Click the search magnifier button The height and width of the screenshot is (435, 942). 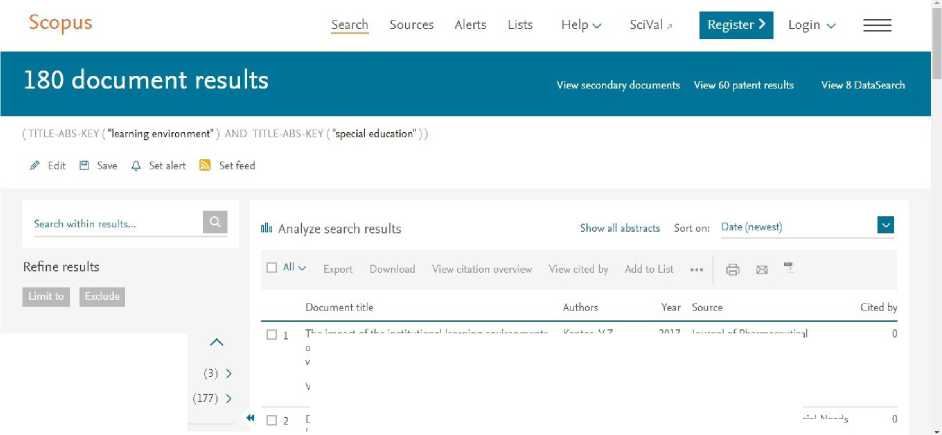coord(215,223)
